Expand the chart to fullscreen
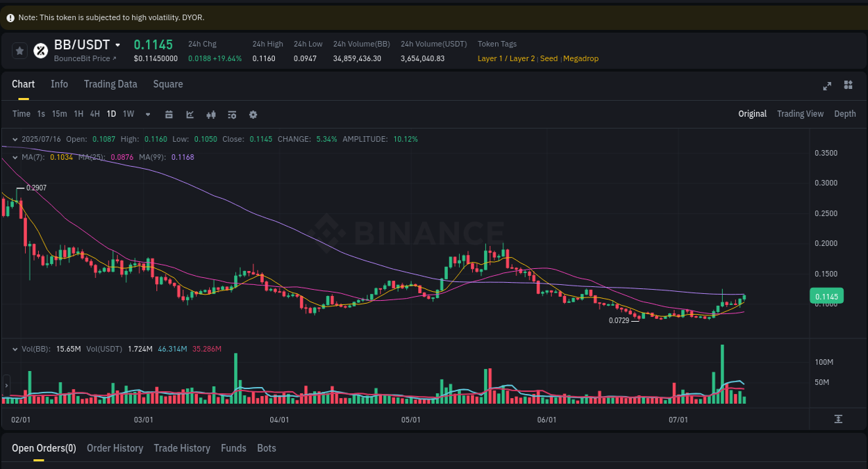The width and height of the screenshot is (868, 469). click(x=827, y=85)
